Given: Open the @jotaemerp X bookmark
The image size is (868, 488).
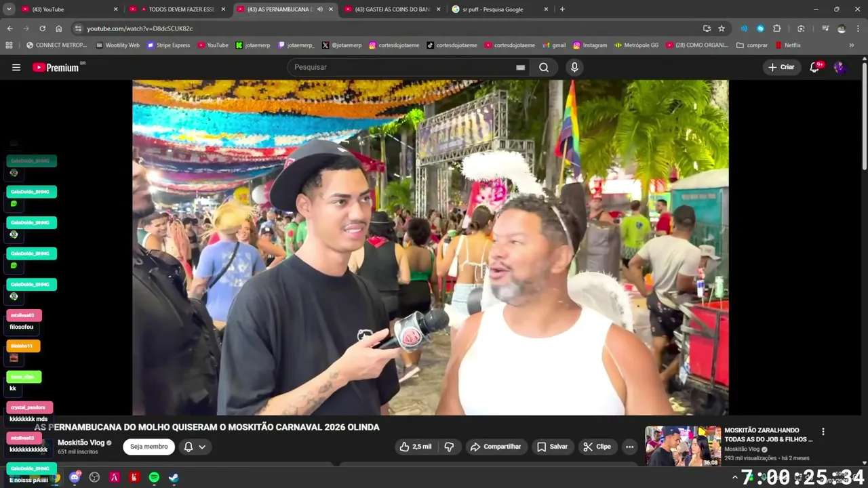Looking at the screenshot, I should pos(341,45).
